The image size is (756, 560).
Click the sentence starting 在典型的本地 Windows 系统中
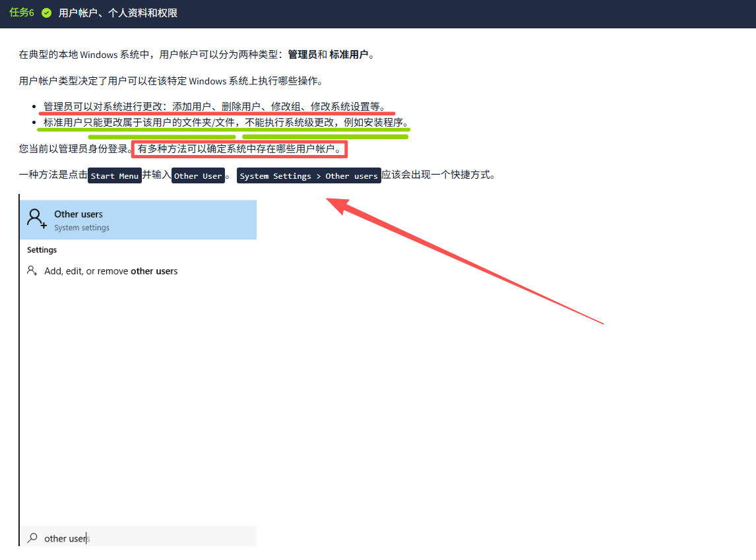(x=197, y=55)
